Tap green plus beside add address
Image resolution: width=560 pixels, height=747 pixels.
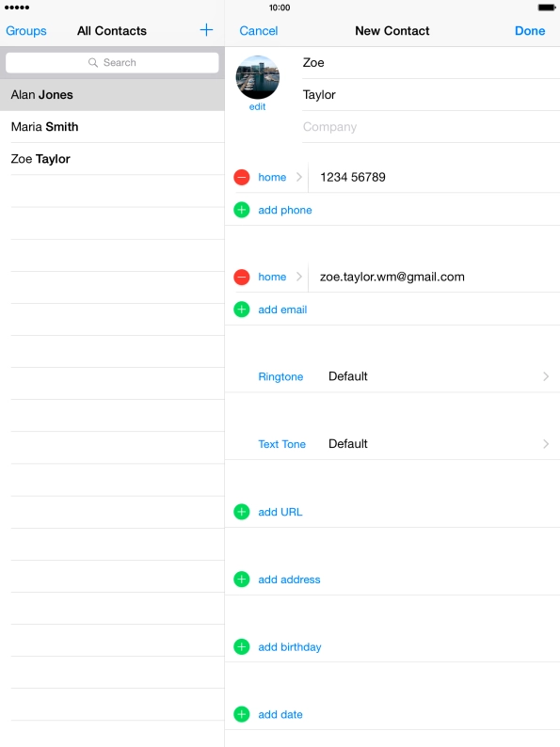(x=242, y=580)
